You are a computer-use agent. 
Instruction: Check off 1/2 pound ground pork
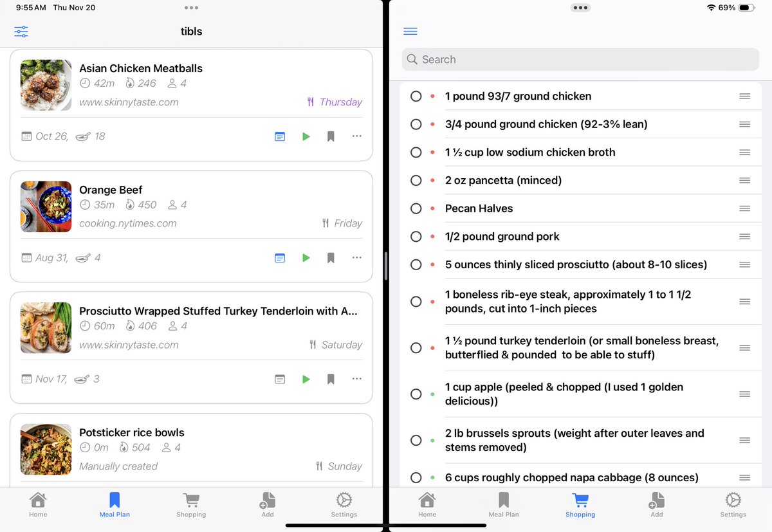coord(416,237)
